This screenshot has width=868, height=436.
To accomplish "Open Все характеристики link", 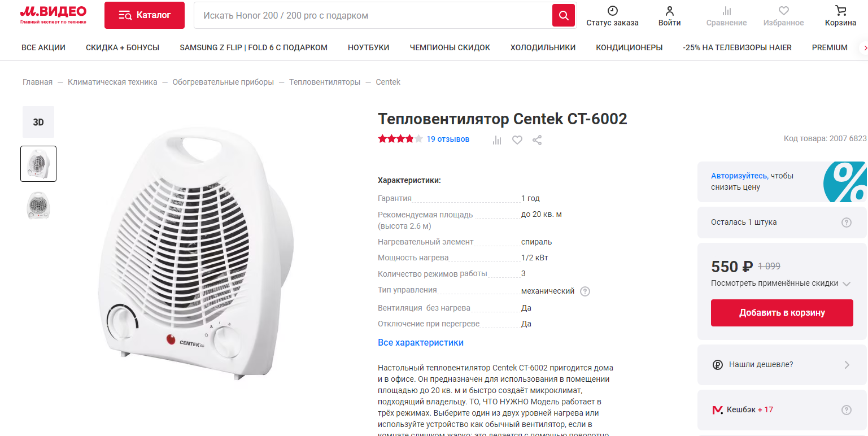I will (x=421, y=343).
